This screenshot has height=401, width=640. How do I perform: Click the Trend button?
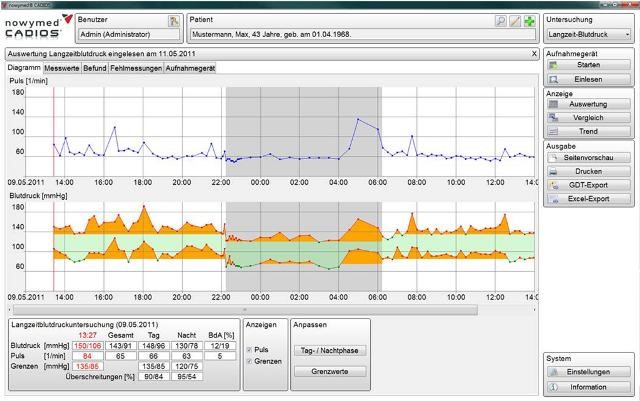point(589,131)
